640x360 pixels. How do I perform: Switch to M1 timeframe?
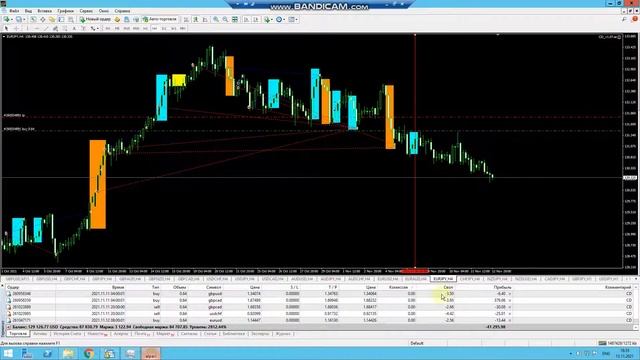click(x=108, y=28)
